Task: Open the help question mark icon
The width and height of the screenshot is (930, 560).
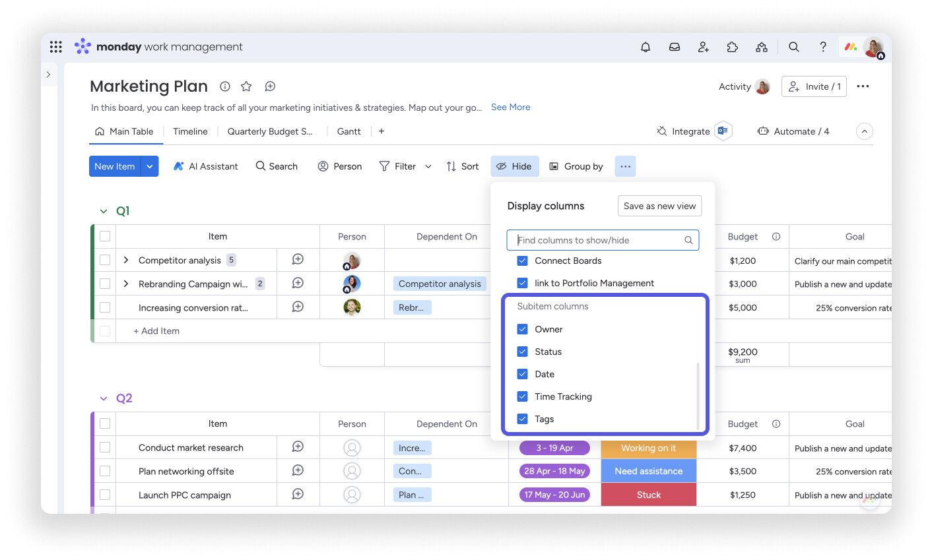Action: tap(823, 47)
